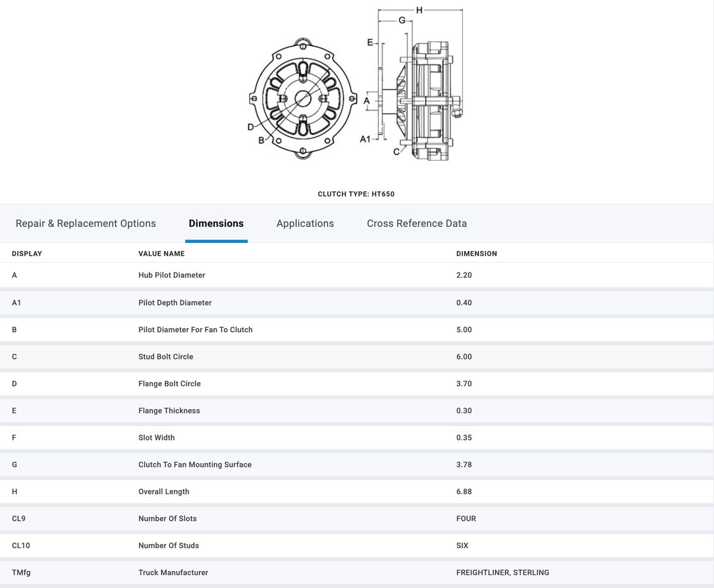Click the Flange Thickness value 0.30

click(464, 411)
